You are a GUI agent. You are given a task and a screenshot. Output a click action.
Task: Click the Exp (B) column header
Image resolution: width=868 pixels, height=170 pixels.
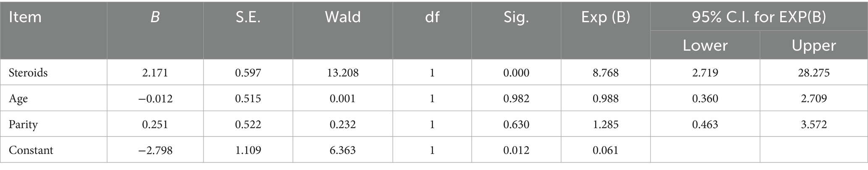(x=606, y=18)
